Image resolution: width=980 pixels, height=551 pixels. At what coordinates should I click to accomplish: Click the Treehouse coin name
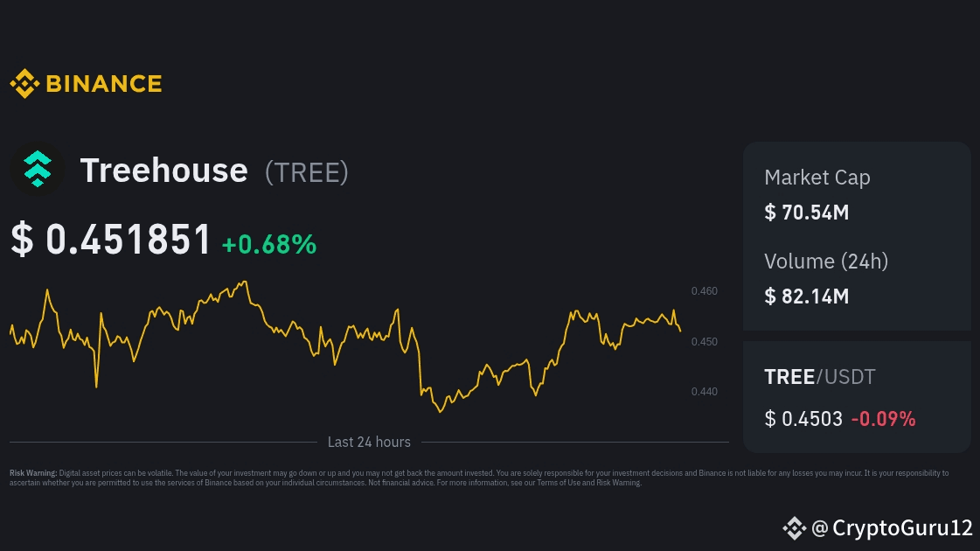(163, 171)
